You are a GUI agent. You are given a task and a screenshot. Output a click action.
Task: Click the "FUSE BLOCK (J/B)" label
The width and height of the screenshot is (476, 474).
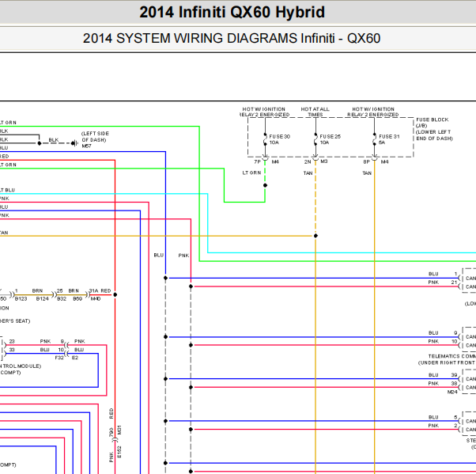(x=432, y=123)
